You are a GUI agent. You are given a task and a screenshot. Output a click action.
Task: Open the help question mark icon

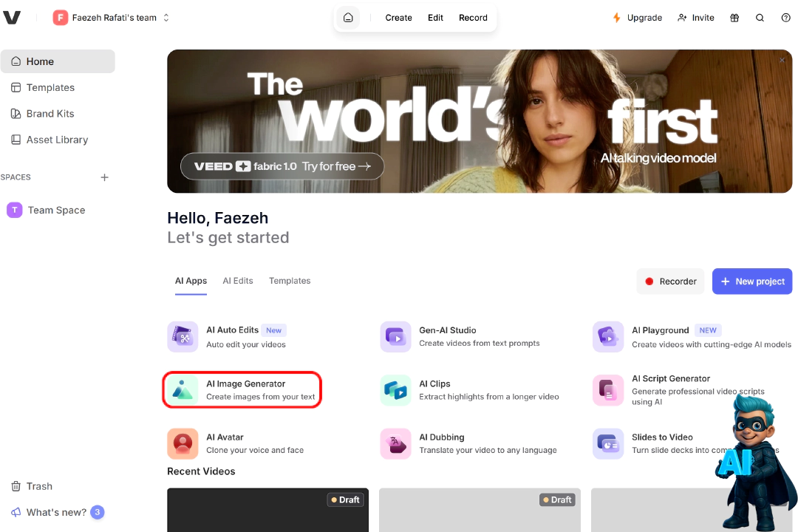(785, 18)
